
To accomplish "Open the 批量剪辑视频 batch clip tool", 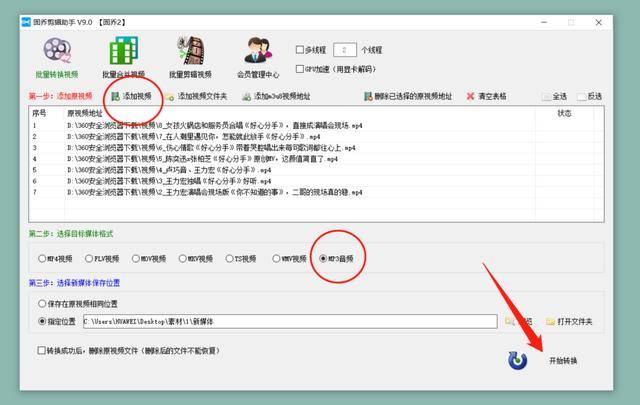I will 189,57.
